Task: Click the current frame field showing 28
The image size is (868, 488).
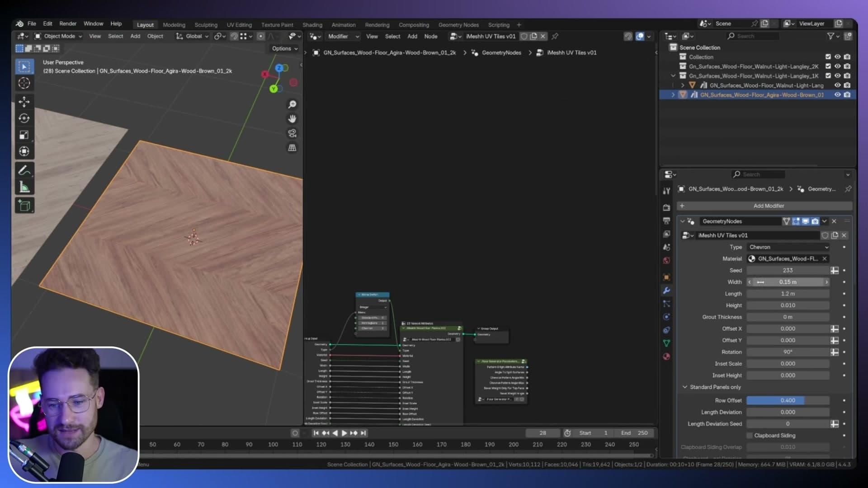Action: click(542, 433)
